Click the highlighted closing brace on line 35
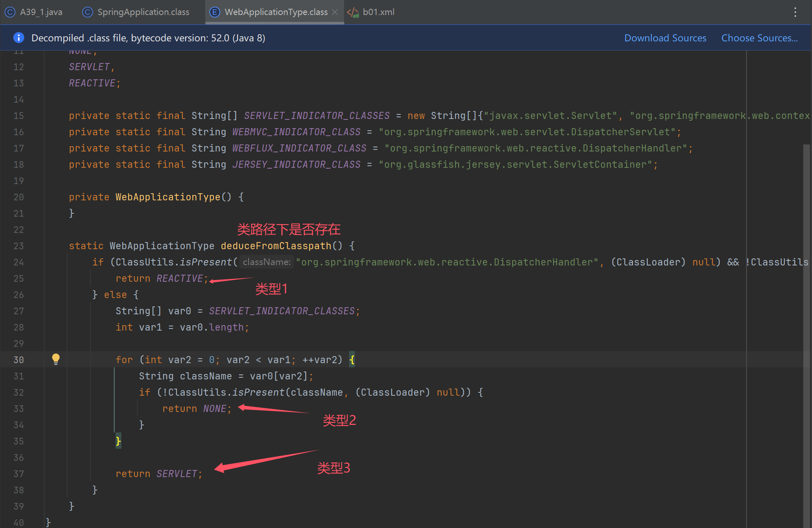 coord(118,441)
